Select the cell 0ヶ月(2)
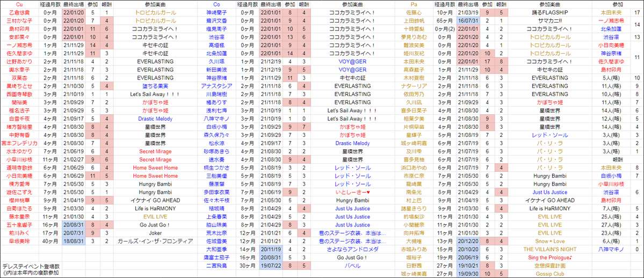 tap(444, 29)
